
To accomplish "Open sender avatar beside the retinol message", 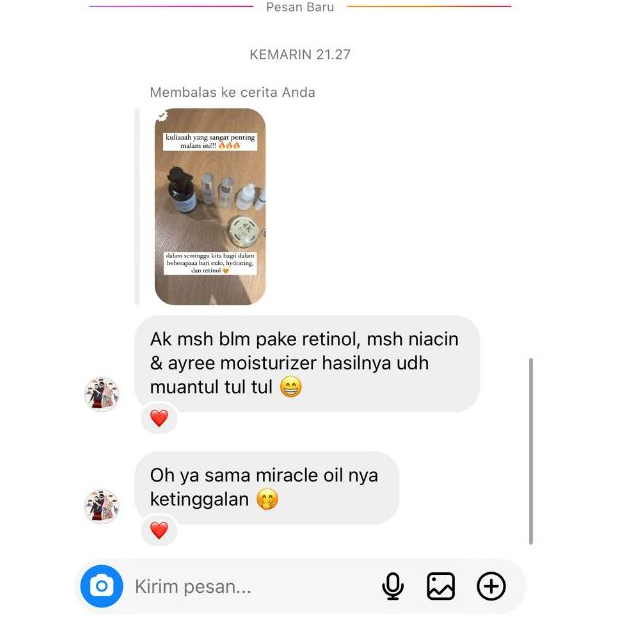I will point(102,394).
